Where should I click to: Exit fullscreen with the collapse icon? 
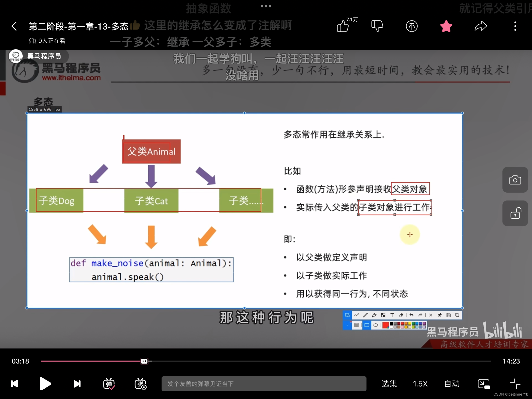point(515,383)
